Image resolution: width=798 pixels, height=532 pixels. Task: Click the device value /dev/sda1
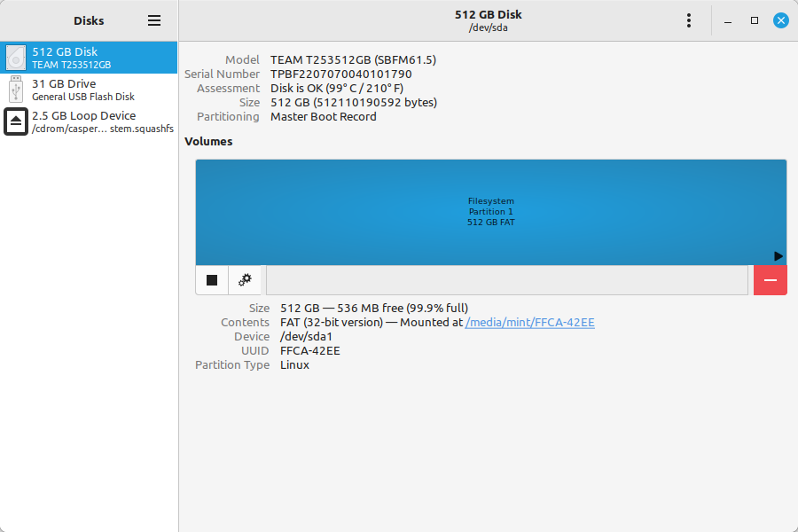306,337
